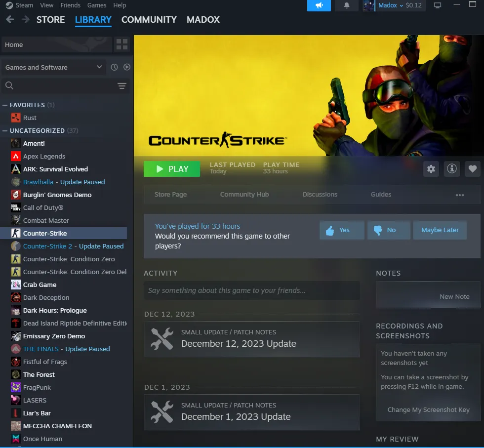The width and height of the screenshot is (484, 448).
Task: Open advanced filter options icon
Action: 122,86
